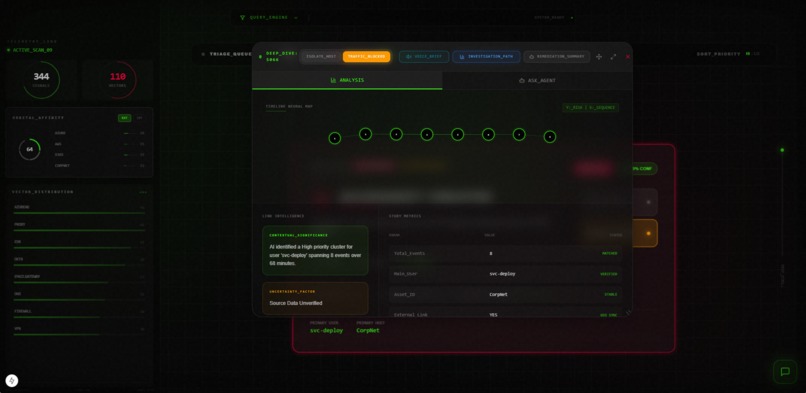Click the 64 affinity ring gauge

click(x=30, y=149)
